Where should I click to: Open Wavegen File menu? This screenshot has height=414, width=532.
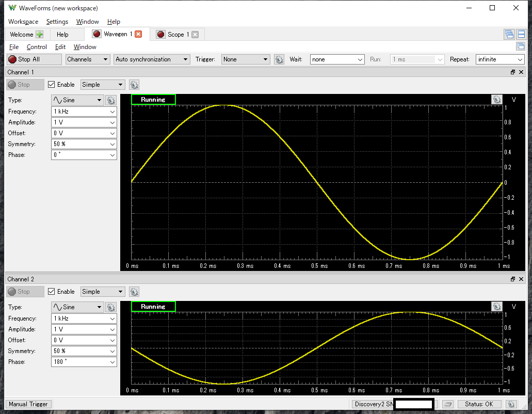14,47
